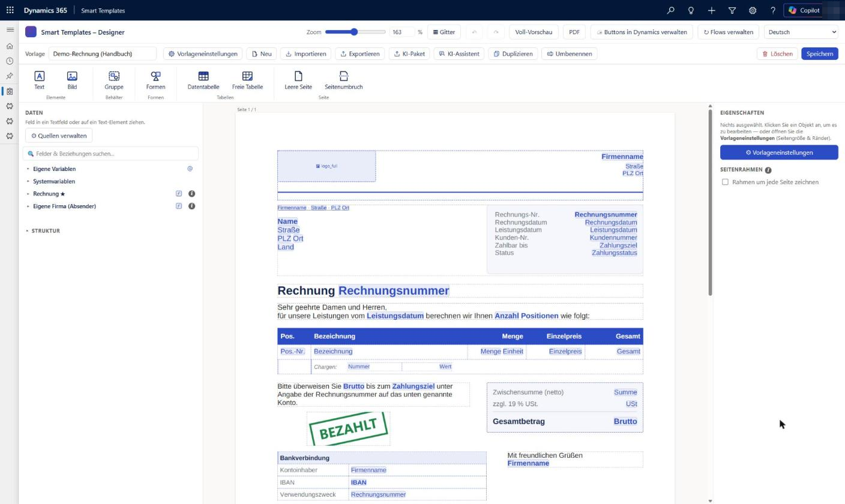This screenshot has width=845, height=504.
Task: Open Dynamics settings gear
Action: 753,10
